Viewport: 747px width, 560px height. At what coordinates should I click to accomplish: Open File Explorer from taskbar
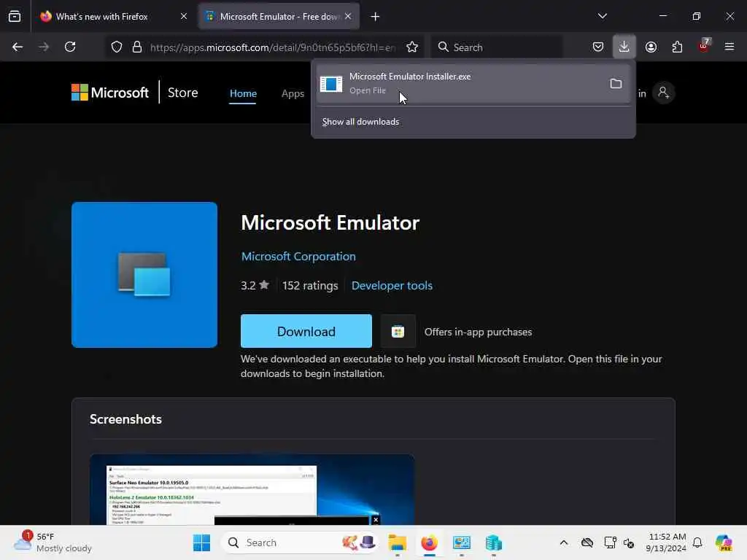click(x=397, y=542)
